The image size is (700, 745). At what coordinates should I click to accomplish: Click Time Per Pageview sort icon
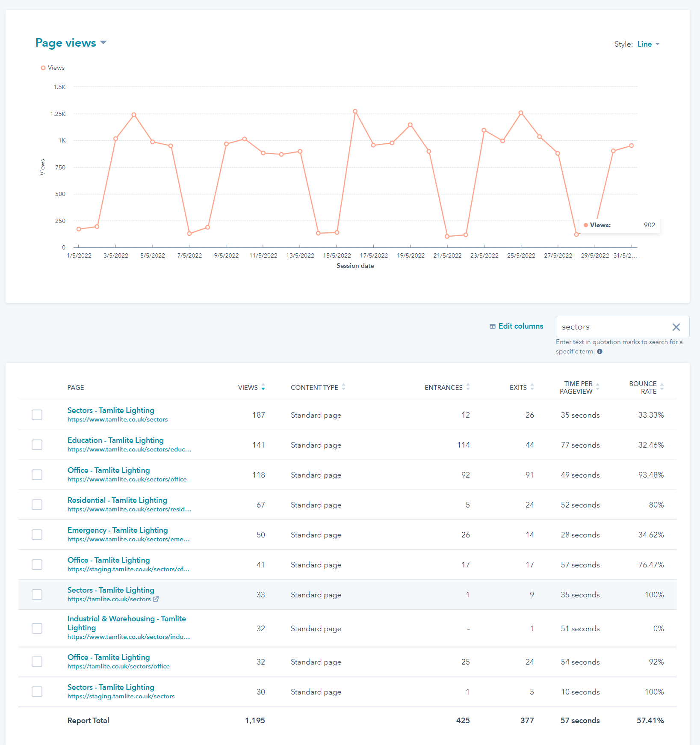click(597, 387)
